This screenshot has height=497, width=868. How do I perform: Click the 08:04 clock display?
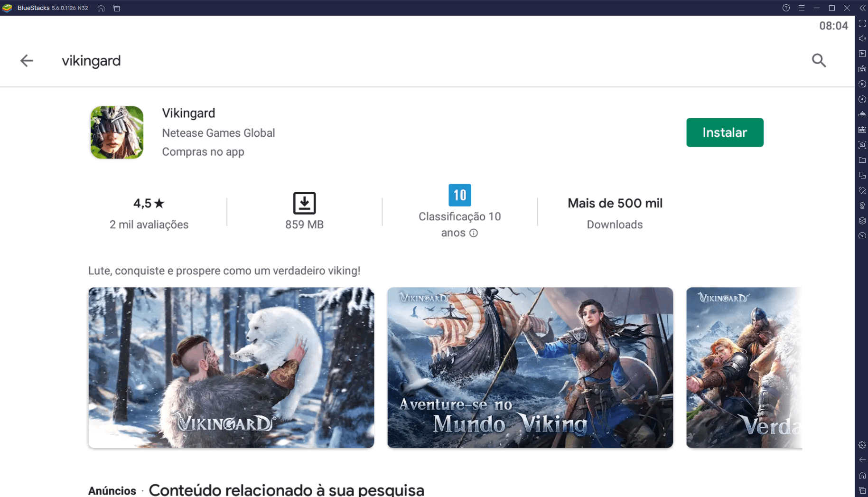click(x=833, y=26)
